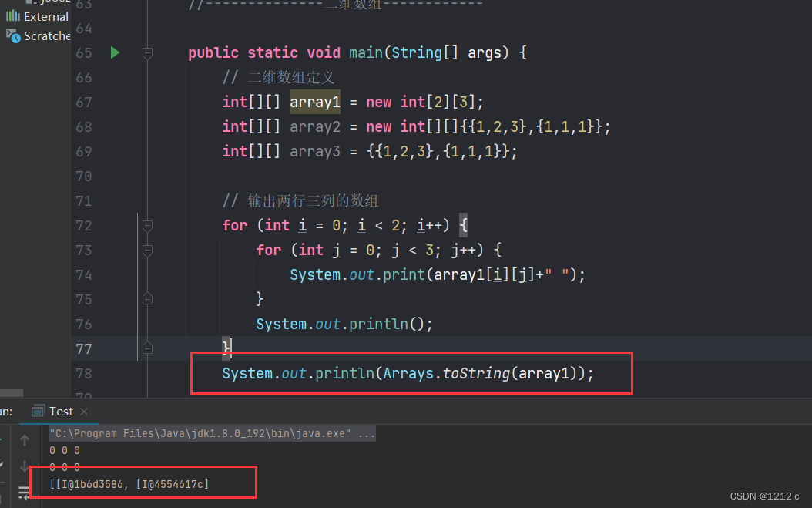The height and width of the screenshot is (508, 812).
Task: Click toString on line 78
Action: [476, 373]
